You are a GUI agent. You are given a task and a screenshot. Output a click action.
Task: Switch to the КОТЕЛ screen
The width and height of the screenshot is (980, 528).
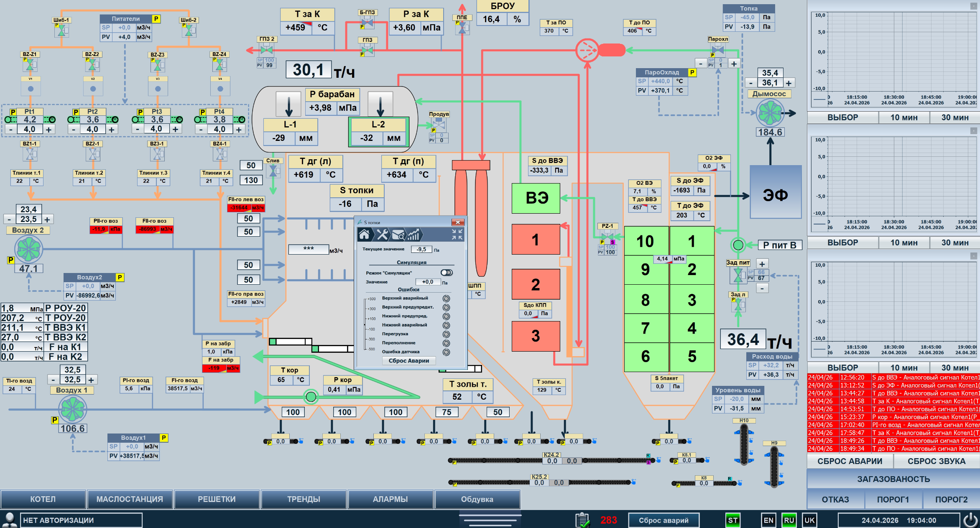click(x=43, y=499)
